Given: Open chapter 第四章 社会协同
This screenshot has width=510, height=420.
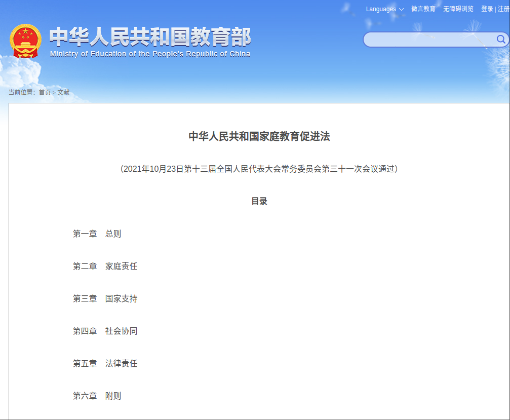Looking at the screenshot, I should [104, 331].
